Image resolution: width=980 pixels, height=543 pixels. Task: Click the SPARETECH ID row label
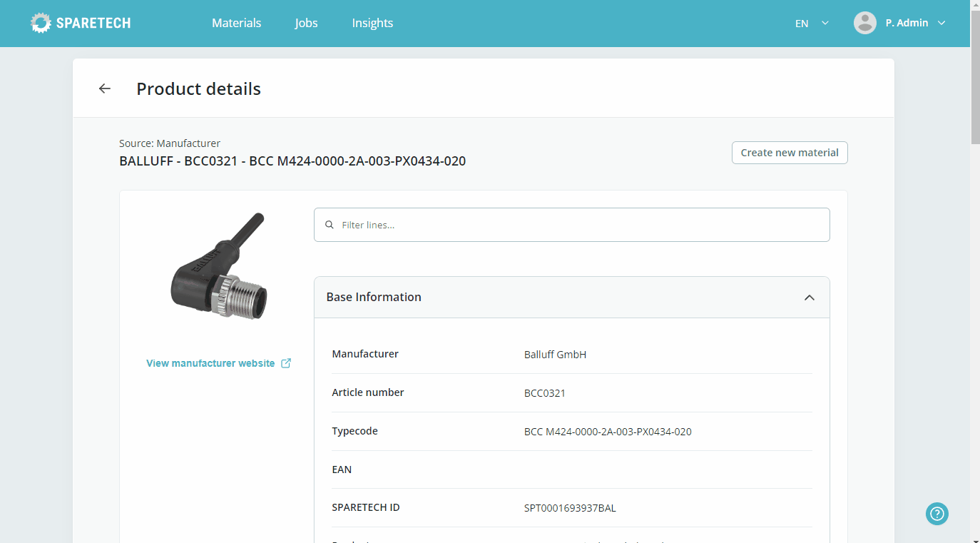click(x=366, y=508)
